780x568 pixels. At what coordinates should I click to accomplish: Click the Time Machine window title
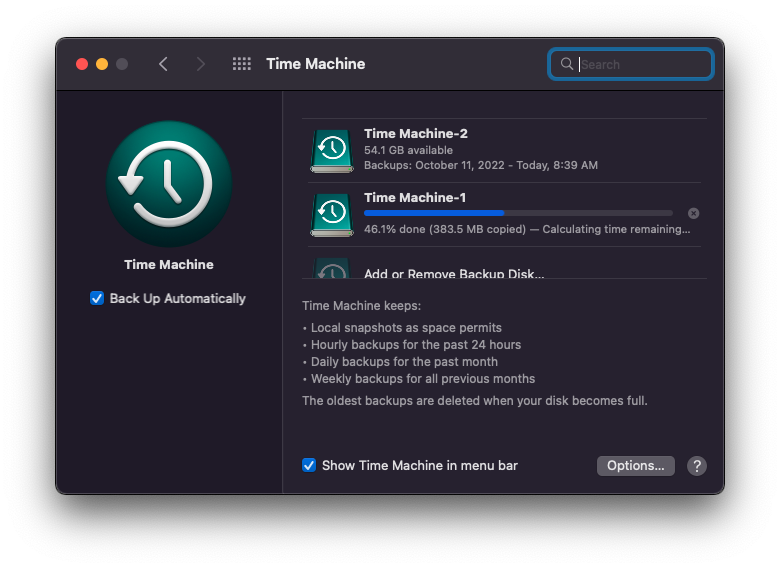point(315,64)
